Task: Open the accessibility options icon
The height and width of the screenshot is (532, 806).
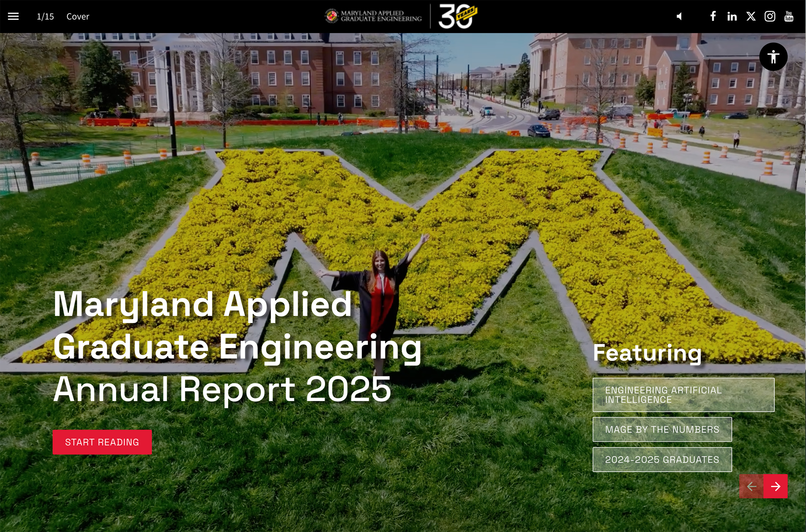Action: [773, 56]
